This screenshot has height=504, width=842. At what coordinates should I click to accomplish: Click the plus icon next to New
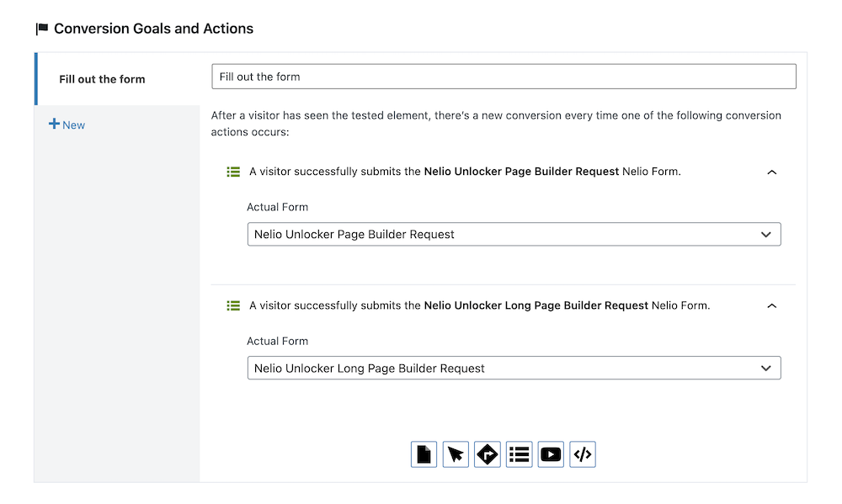54,124
